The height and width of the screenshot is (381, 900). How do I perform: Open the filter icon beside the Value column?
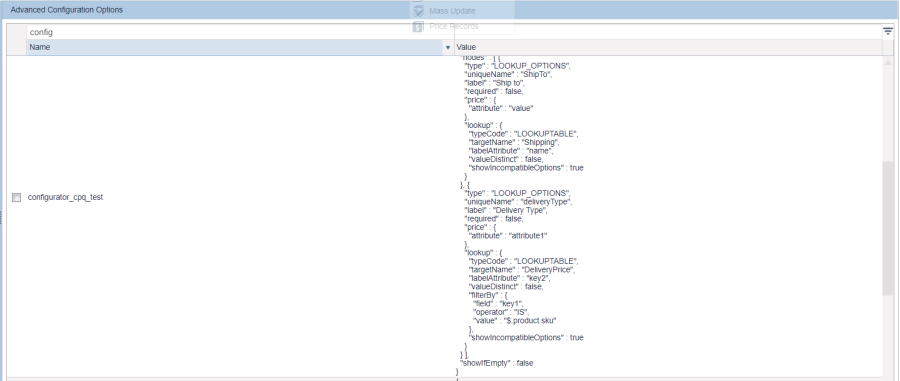[x=888, y=32]
